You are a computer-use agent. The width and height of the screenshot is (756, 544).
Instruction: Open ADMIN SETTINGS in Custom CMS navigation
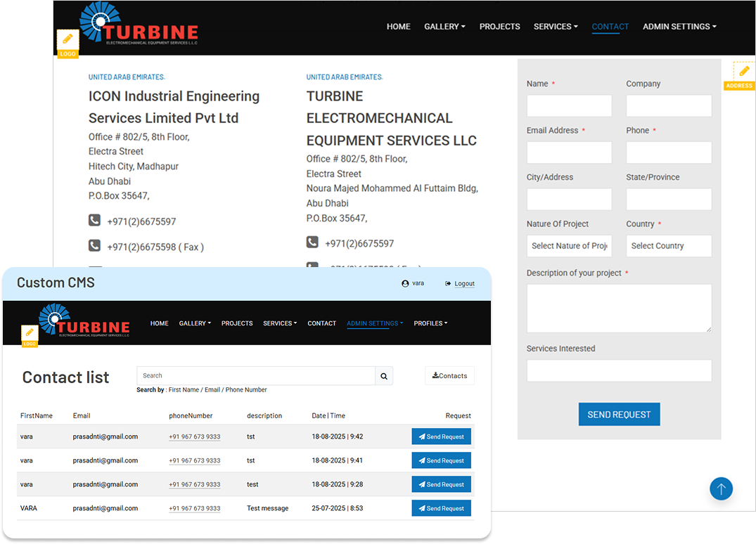[375, 323]
